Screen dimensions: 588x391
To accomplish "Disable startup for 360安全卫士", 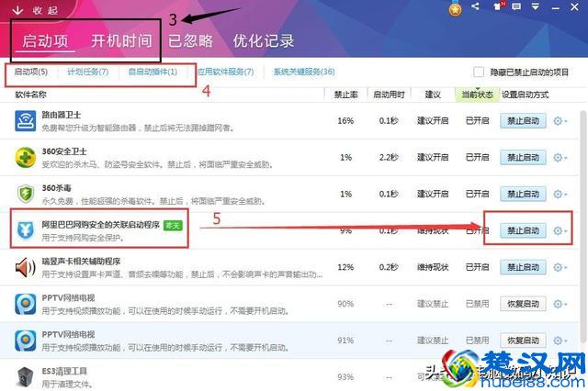I will pos(523,158).
